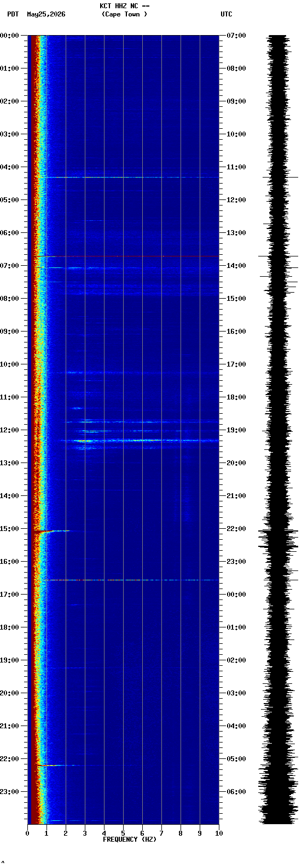
Task: Select the 17:00 label on PDT axis
Action: (x=10, y=595)
